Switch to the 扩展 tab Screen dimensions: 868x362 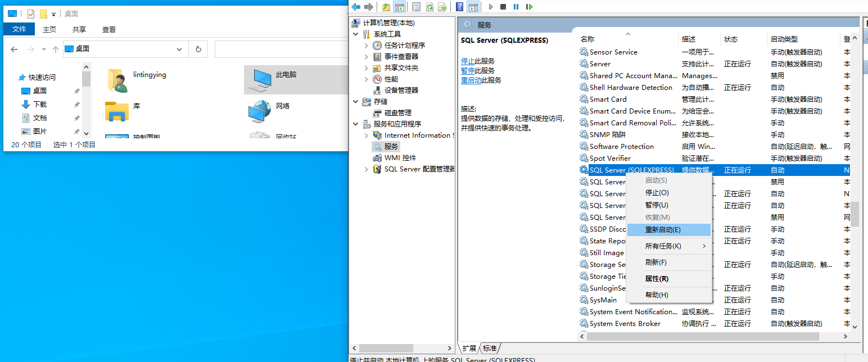469,348
